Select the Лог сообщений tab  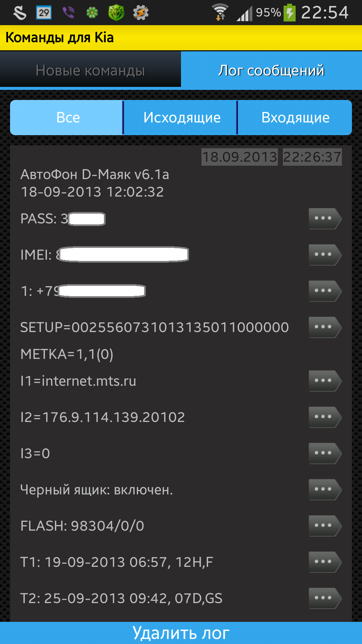(x=271, y=70)
